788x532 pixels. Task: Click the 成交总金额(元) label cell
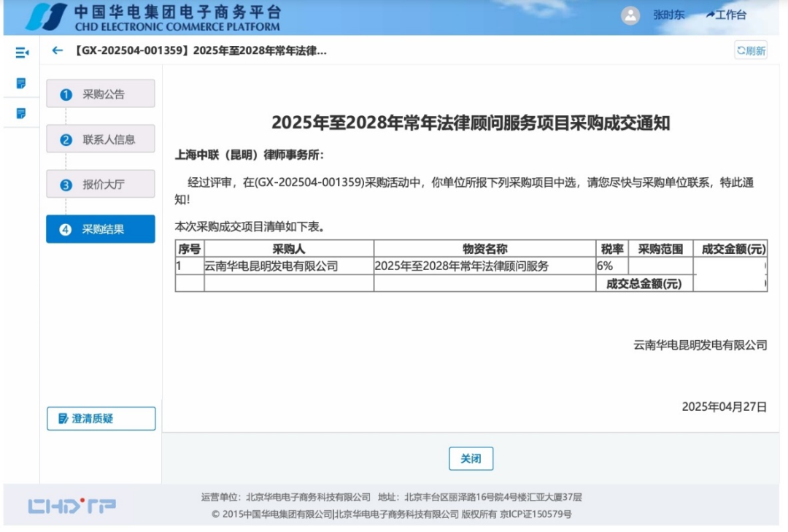click(644, 284)
